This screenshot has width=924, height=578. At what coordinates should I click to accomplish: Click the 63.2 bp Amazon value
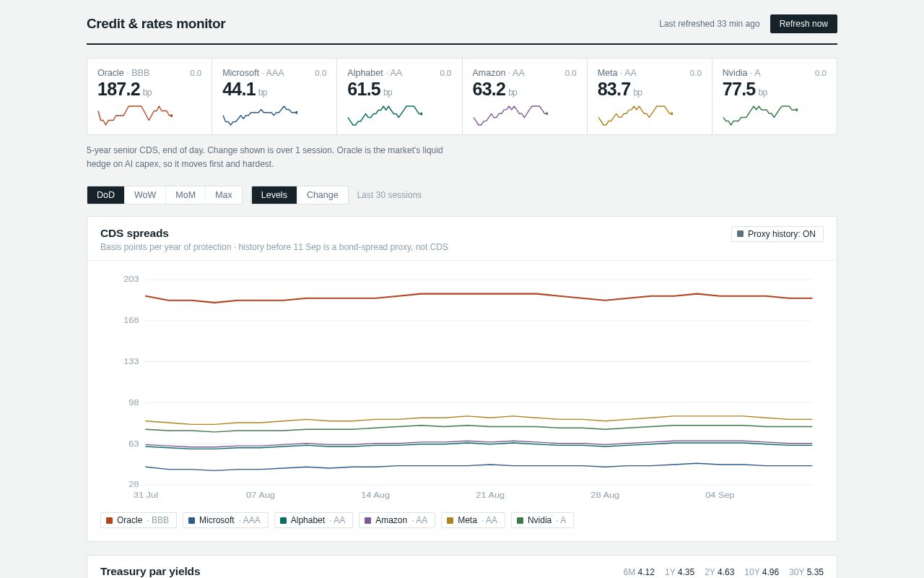pyautogui.click(x=495, y=90)
